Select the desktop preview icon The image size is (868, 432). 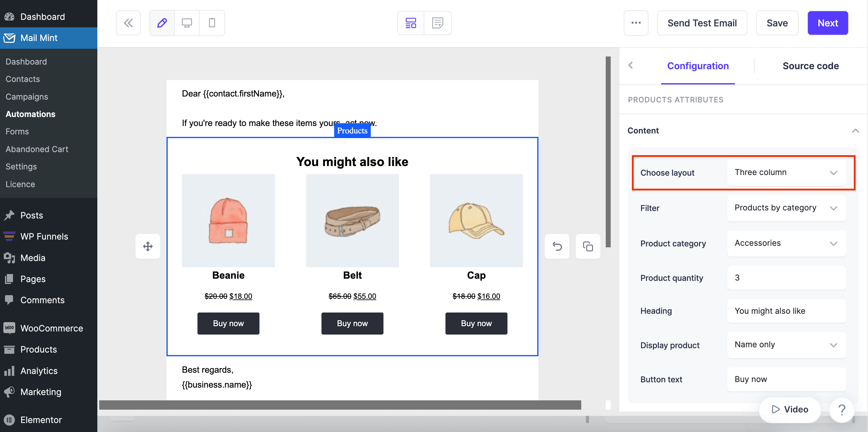coord(187,23)
